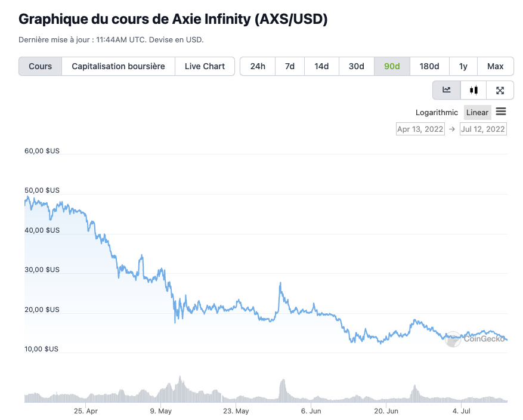Enable Logarithmic scale

tap(437, 112)
